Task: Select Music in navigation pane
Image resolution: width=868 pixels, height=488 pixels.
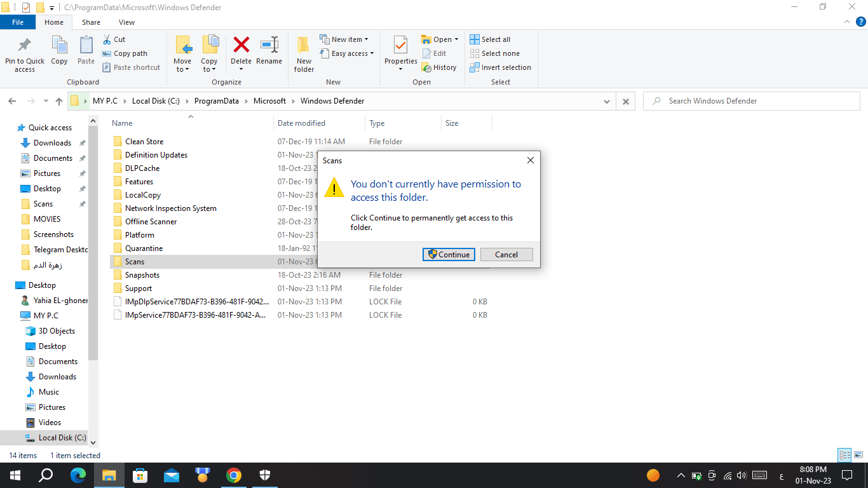Action: tap(48, 392)
